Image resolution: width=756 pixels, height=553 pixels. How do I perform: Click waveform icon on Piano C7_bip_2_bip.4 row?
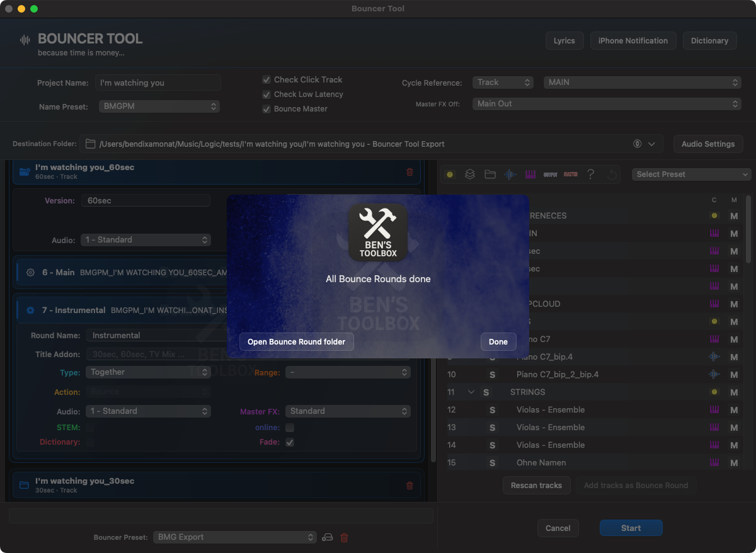coord(714,374)
